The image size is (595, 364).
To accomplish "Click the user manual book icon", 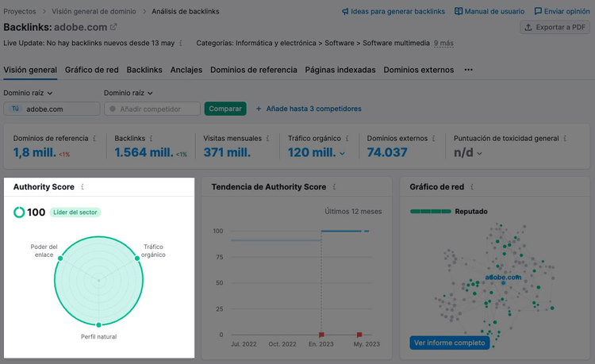I will pyautogui.click(x=459, y=11).
